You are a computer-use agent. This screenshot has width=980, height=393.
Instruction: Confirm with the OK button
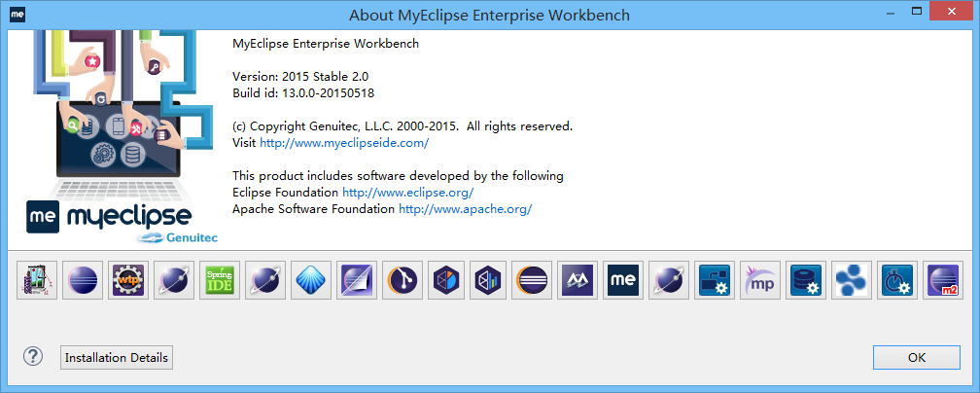[x=917, y=358]
